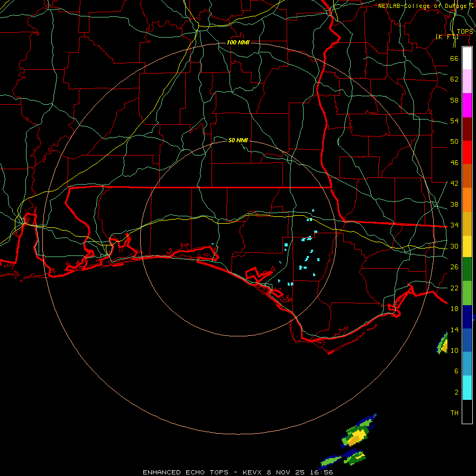Select the bright orange legend swatch
This screenshot has width=476, height=476.
(467, 200)
